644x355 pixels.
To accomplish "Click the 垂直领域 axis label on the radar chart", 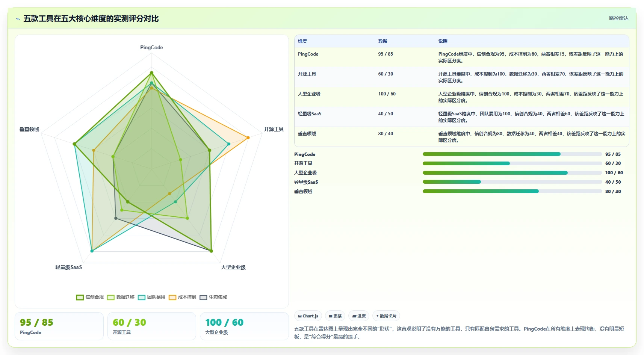I will point(29,129).
